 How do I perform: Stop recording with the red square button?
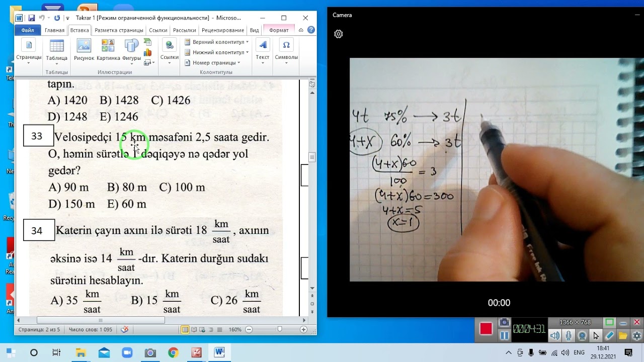486,329
